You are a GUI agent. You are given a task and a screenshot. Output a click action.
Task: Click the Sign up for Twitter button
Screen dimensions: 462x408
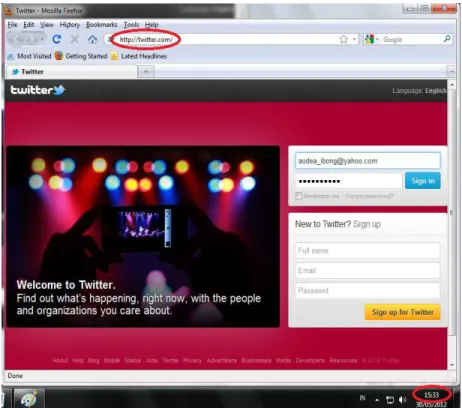[402, 312]
